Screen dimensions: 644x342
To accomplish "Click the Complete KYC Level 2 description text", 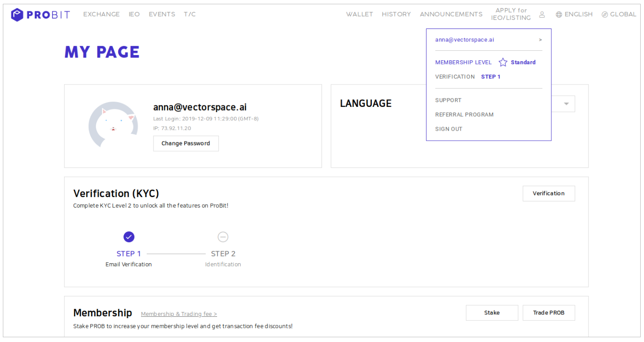I will coord(151,206).
